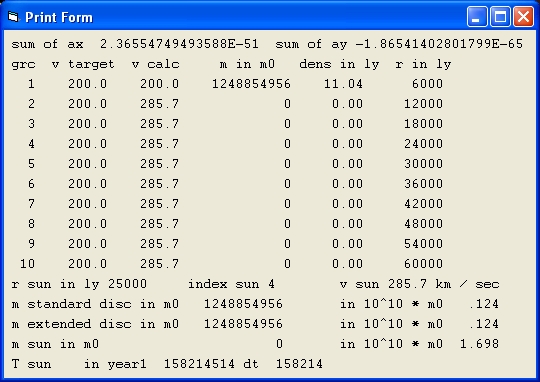Image resolution: width=540 pixels, height=382 pixels.
Task: Click the 'dens in ly' column header
Action: tap(339, 65)
